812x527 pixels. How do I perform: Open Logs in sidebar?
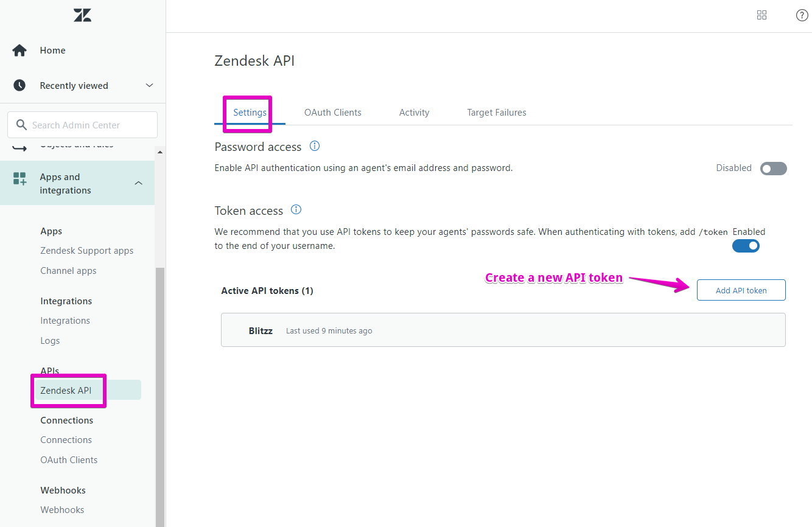pos(50,341)
